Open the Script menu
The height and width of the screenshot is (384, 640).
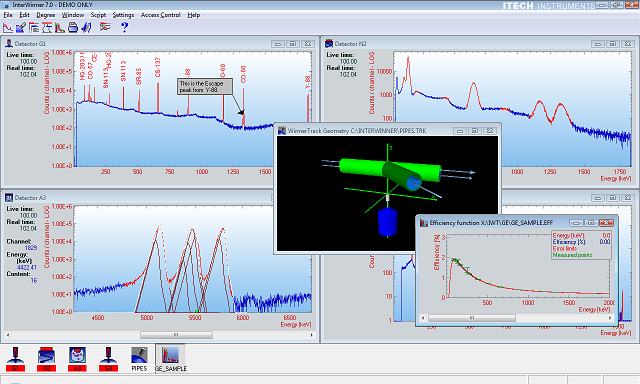click(98, 15)
